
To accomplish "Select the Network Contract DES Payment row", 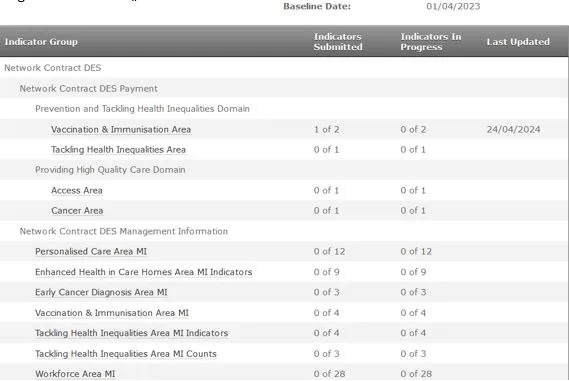I will point(284,89).
